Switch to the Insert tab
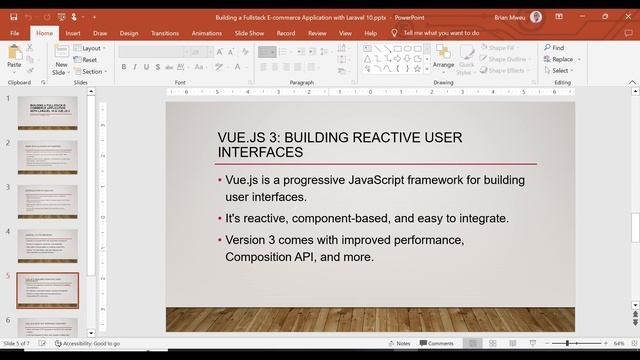Image resolution: width=640 pixels, height=360 pixels. (x=73, y=33)
